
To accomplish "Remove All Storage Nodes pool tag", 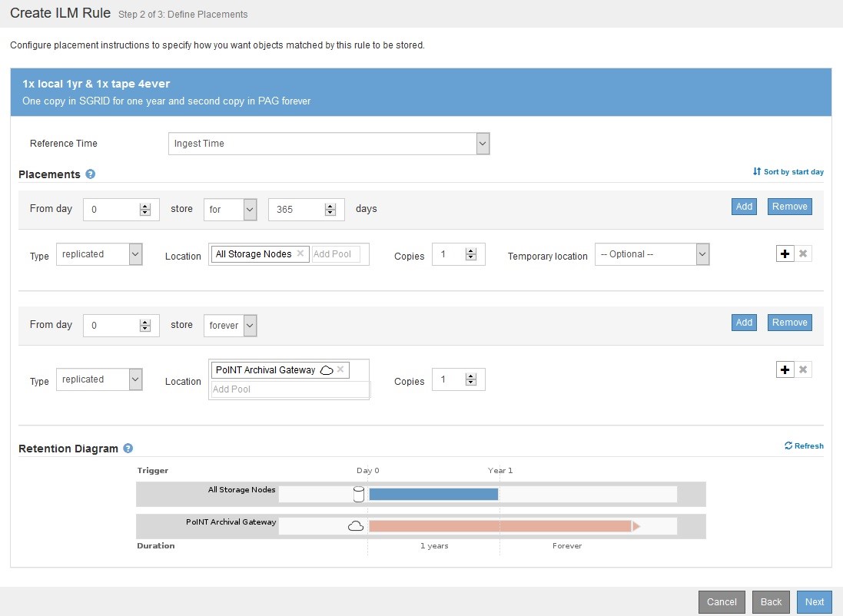I will pos(300,253).
